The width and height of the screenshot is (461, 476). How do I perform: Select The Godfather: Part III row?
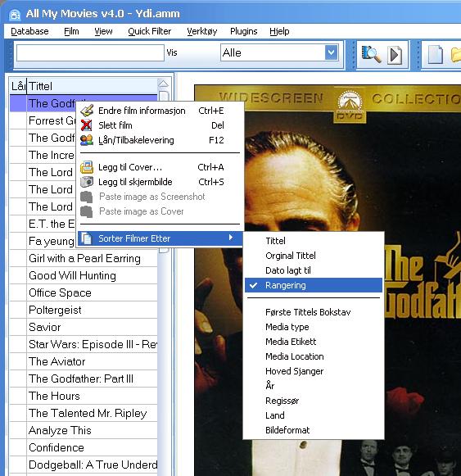click(84, 379)
